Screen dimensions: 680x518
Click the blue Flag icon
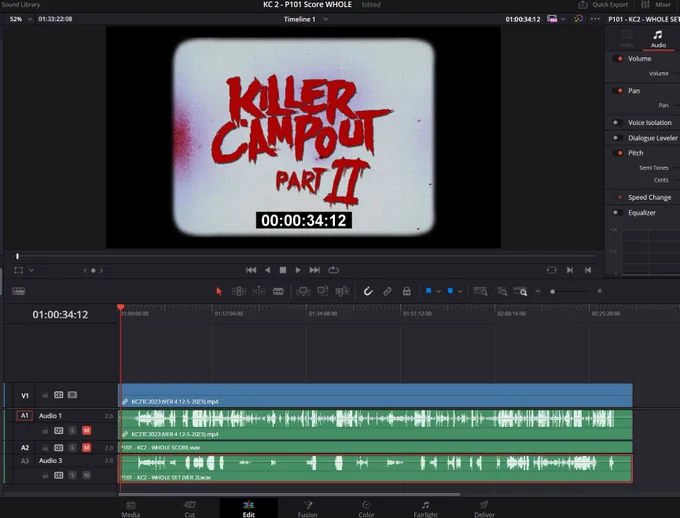pyautogui.click(x=428, y=291)
